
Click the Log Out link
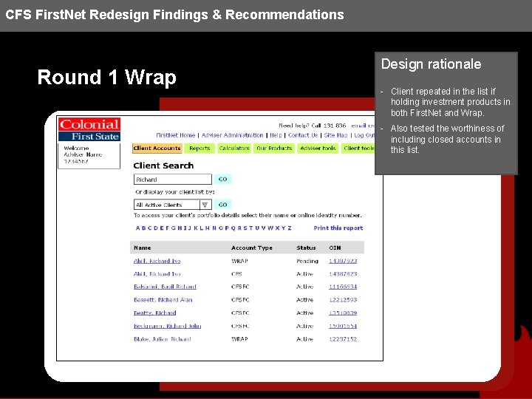click(364, 135)
